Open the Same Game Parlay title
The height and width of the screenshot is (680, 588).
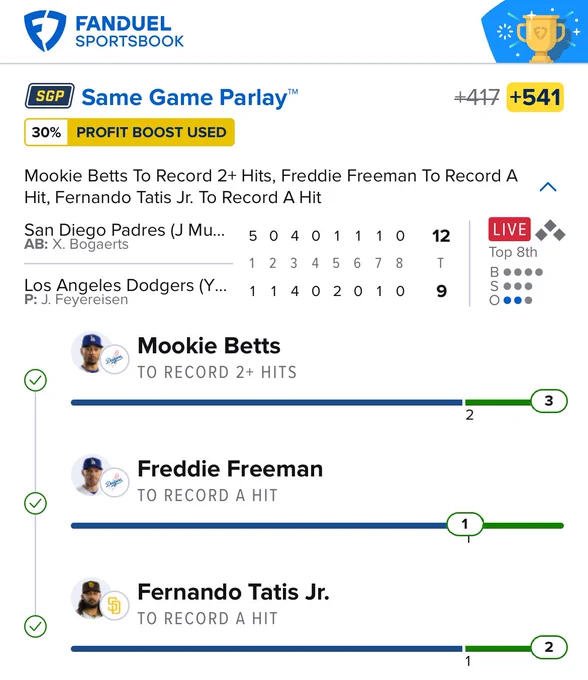tap(189, 97)
